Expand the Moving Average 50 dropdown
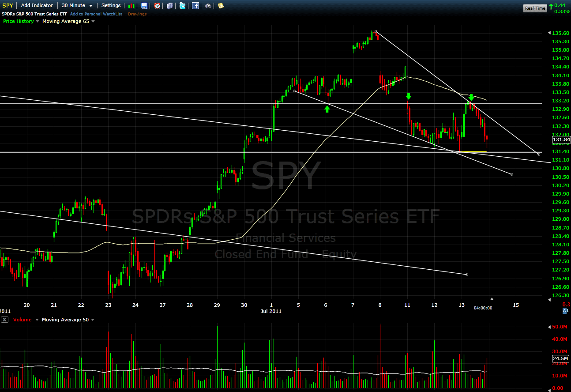Image resolution: width=571 pixels, height=392 pixels. click(92, 320)
